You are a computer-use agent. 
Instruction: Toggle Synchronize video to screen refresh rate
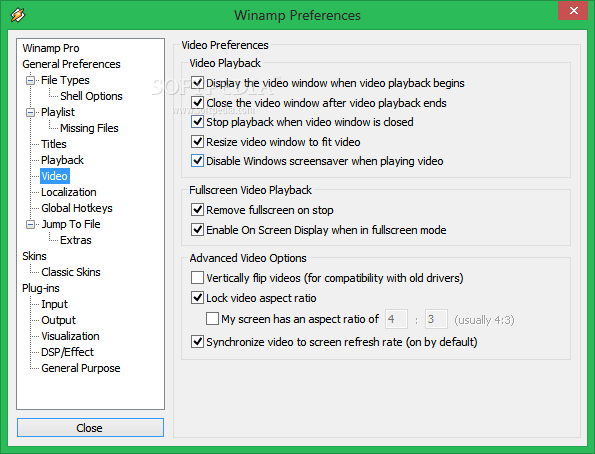pyautogui.click(x=197, y=342)
